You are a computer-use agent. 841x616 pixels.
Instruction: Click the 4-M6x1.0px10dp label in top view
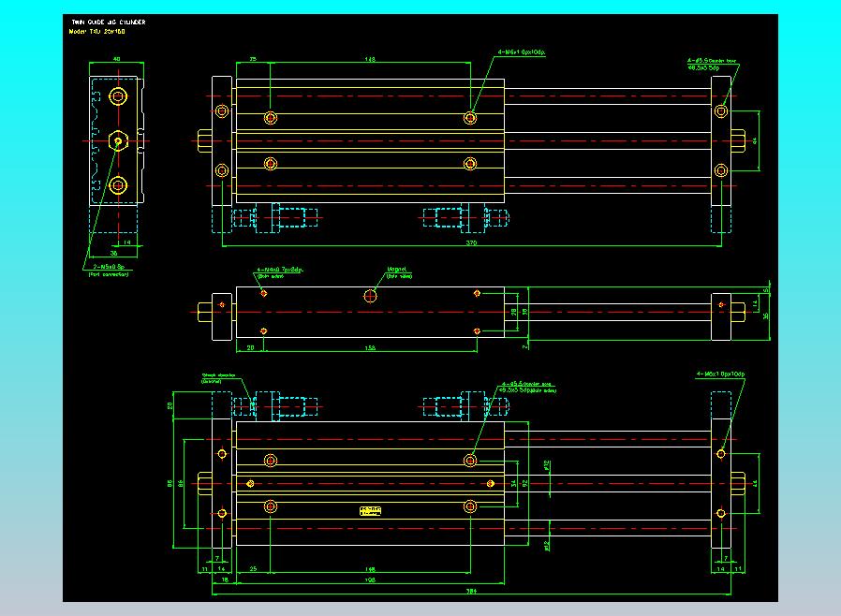522,53
